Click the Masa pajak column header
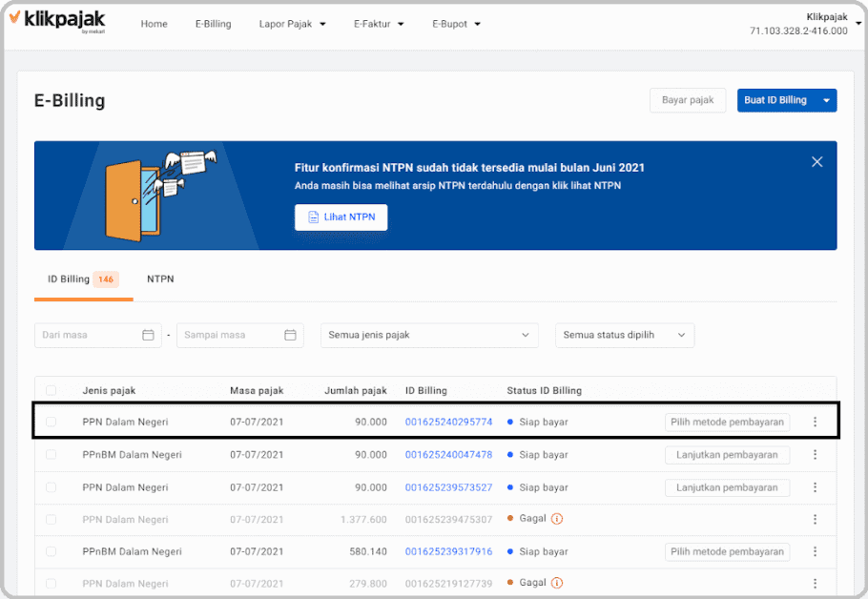The image size is (868, 599). pyautogui.click(x=257, y=390)
